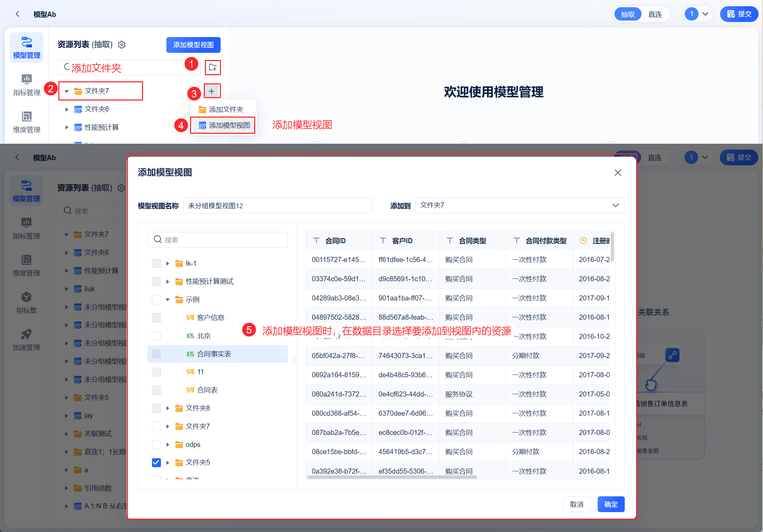Expand the lk-1 folder node
This screenshot has height=532, width=763.
point(168,263)
